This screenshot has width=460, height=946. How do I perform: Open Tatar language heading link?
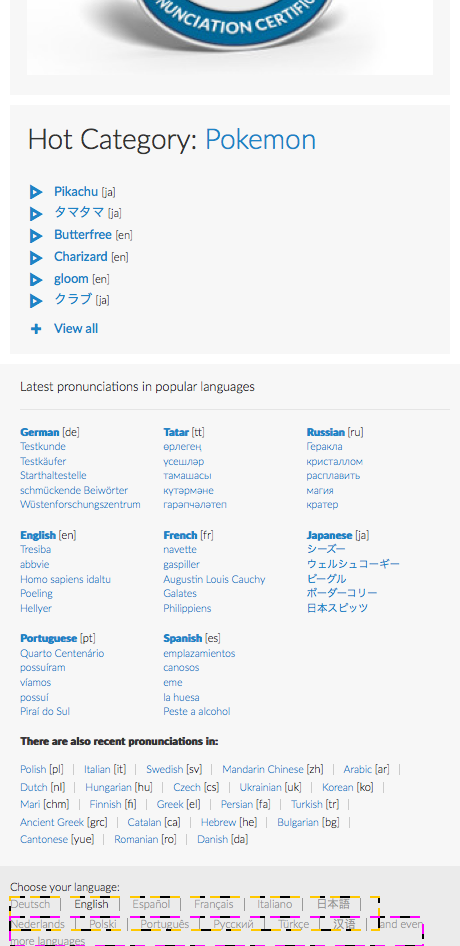point(176,432)
